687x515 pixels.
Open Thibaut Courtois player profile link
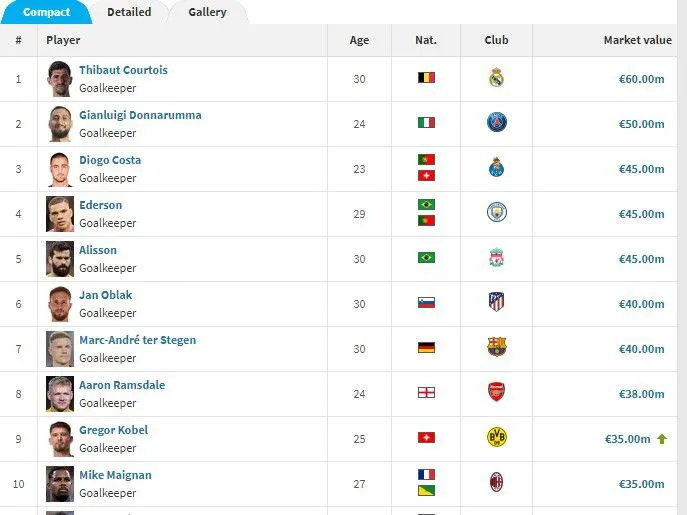[123, 70]
